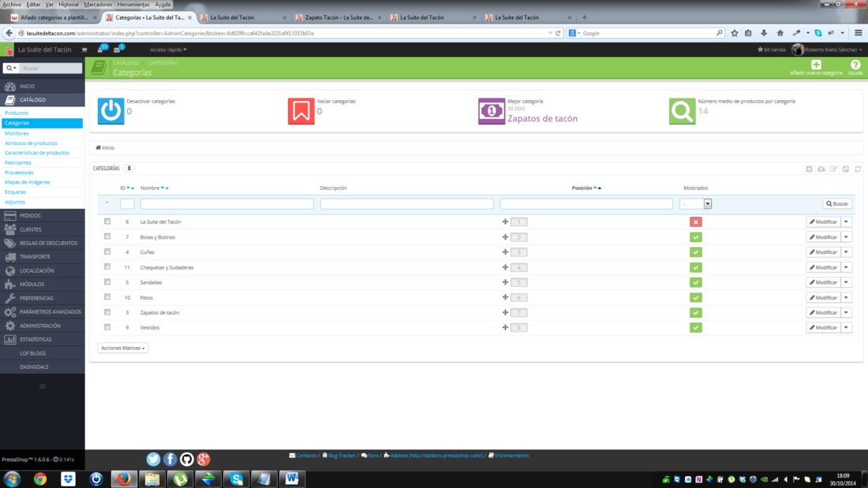Screen dimensions: 868x488
Task: Select Productos under Catálogo
Action: 16,113
